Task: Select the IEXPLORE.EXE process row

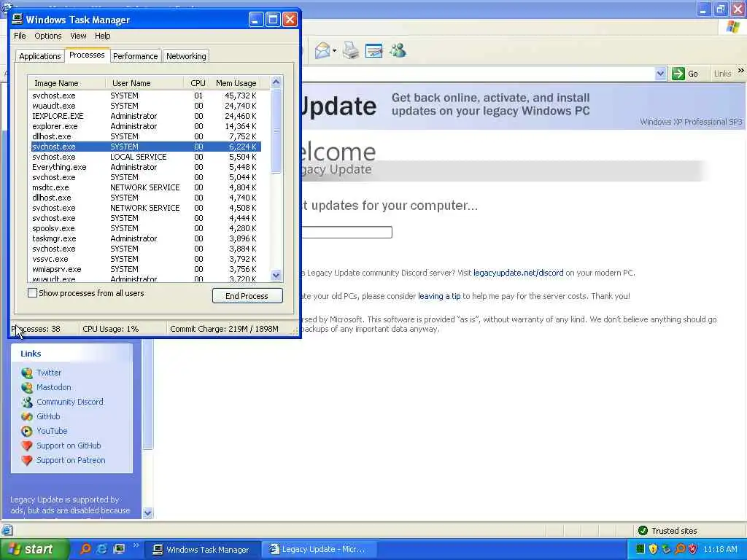Action: [x=146, y=116]
